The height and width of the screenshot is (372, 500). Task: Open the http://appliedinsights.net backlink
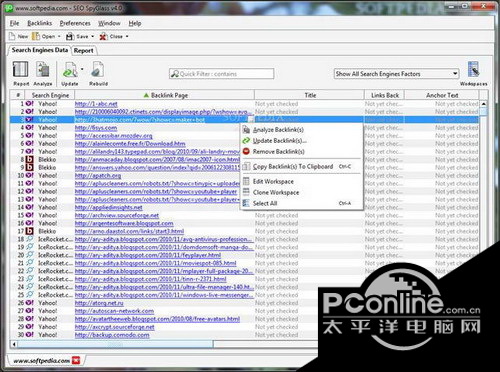click(x=108, y=207)
